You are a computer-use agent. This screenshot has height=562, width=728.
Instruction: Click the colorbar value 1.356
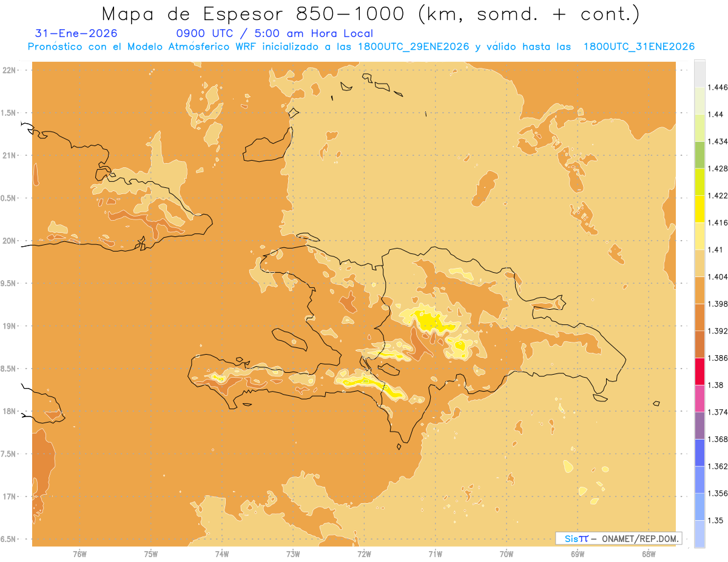pos(718,493)
